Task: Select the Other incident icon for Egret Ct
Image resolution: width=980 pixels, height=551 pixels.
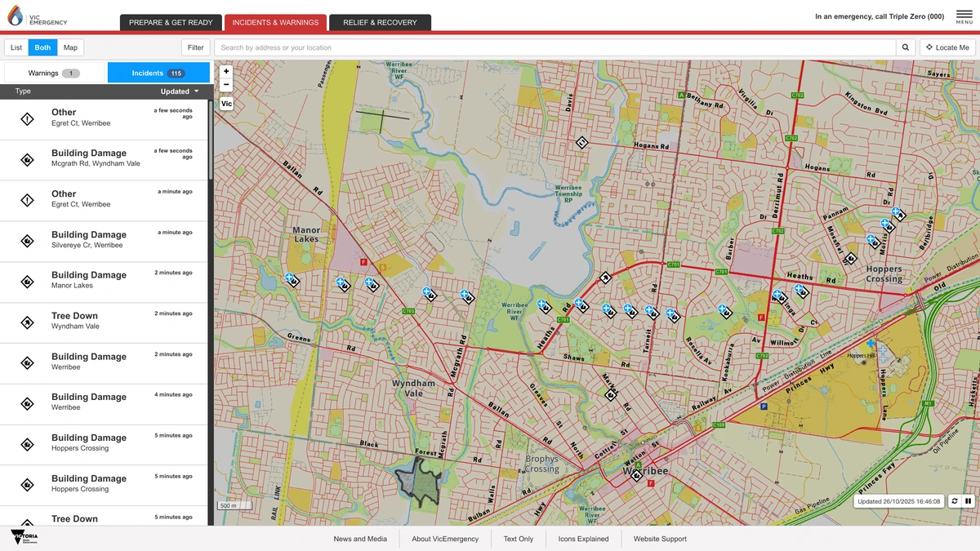Action: pyautogui.click(x=26, y=117)
